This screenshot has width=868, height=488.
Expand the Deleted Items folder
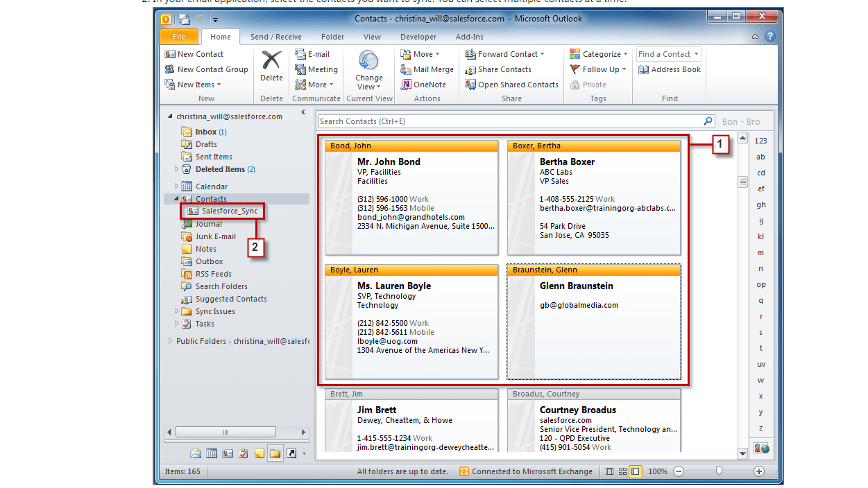[176, 169]
